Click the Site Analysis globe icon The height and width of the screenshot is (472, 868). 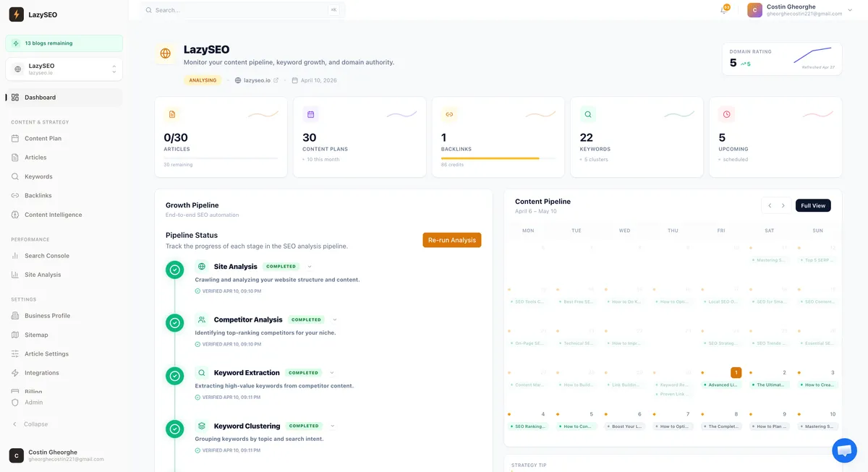(x=202, y=267)
